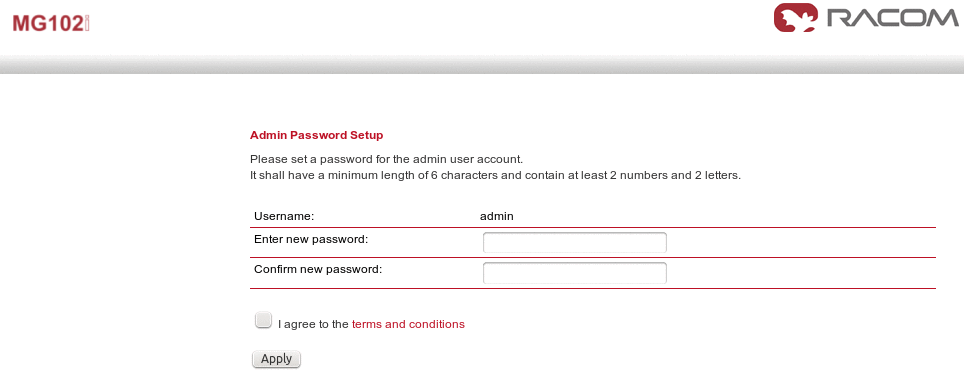Click the small 'i' in MG102i logo

click(87, 23)
